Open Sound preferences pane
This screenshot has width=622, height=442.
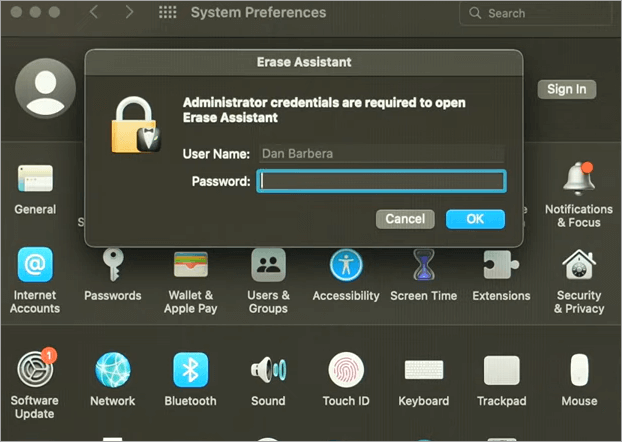click(x=269, y=370)
